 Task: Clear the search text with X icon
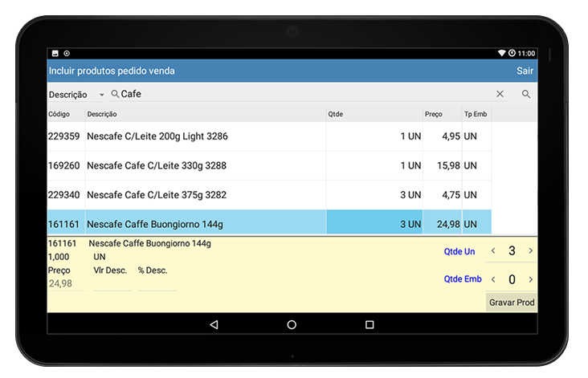point(500,94)
